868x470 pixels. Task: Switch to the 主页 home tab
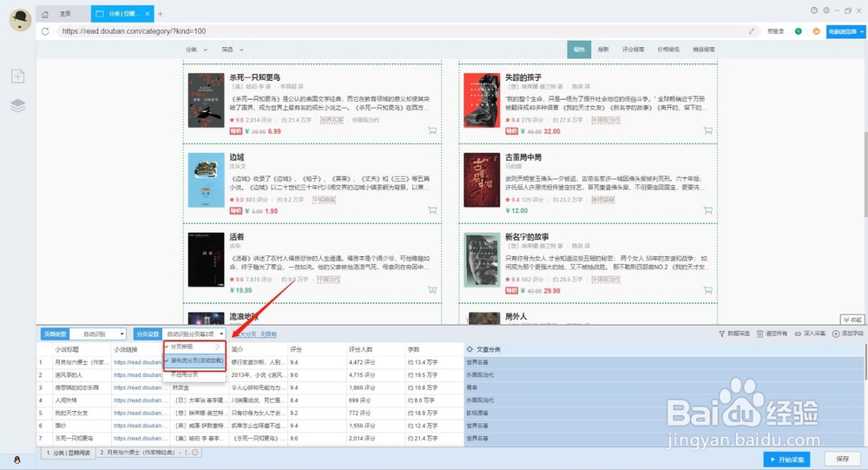tap(63, 14)
